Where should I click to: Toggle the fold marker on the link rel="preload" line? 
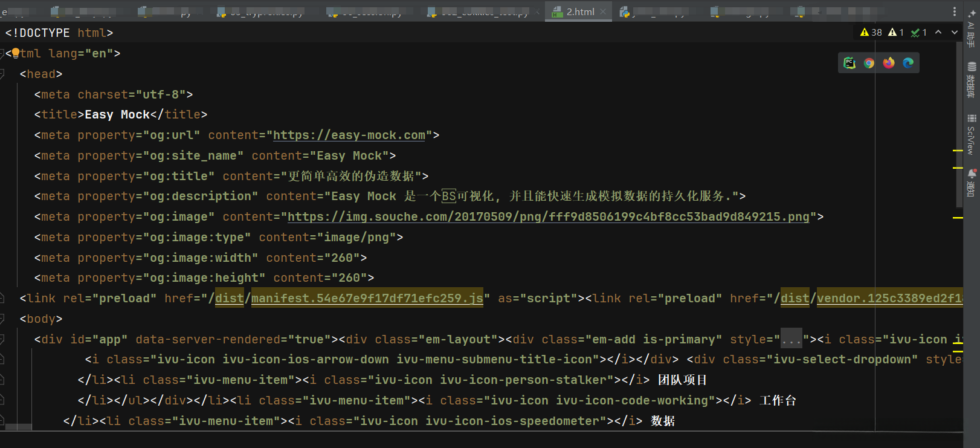(x=2, y=298)
